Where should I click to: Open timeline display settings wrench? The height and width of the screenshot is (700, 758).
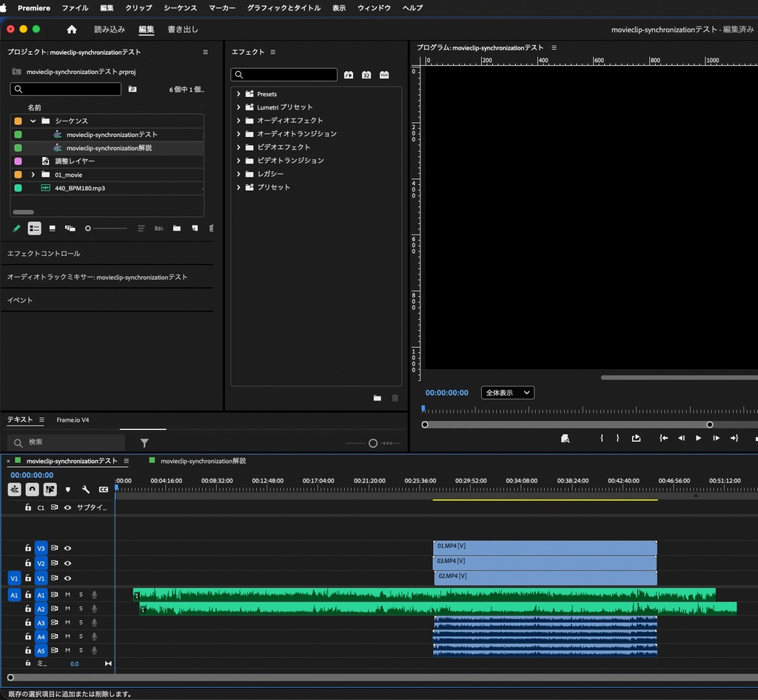tap(86, 489)
